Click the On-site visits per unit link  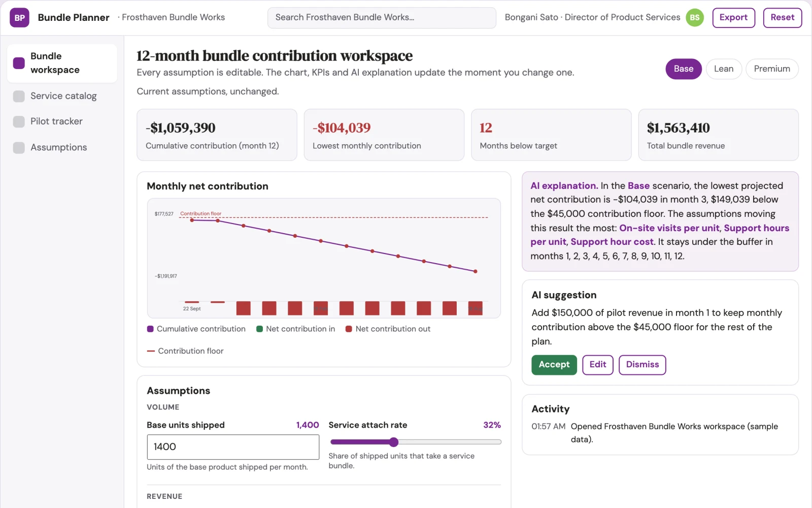[x=669, y=228]
